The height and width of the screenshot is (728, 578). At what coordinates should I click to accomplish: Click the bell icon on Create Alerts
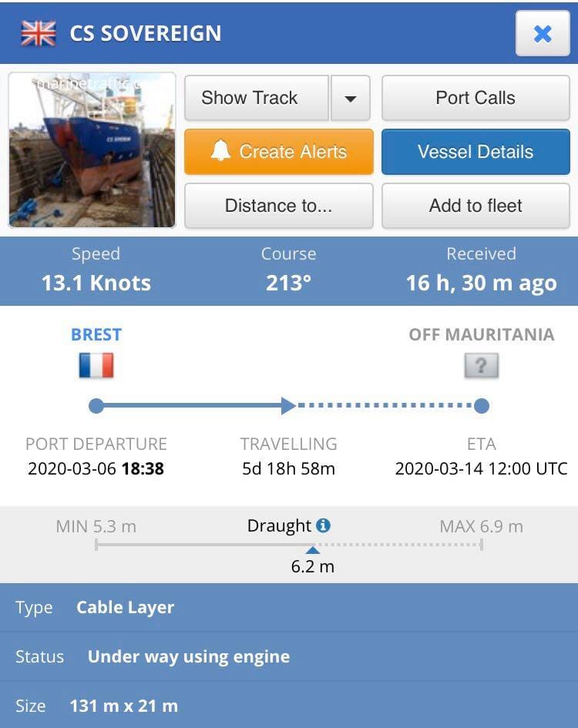tap(220, 151)
